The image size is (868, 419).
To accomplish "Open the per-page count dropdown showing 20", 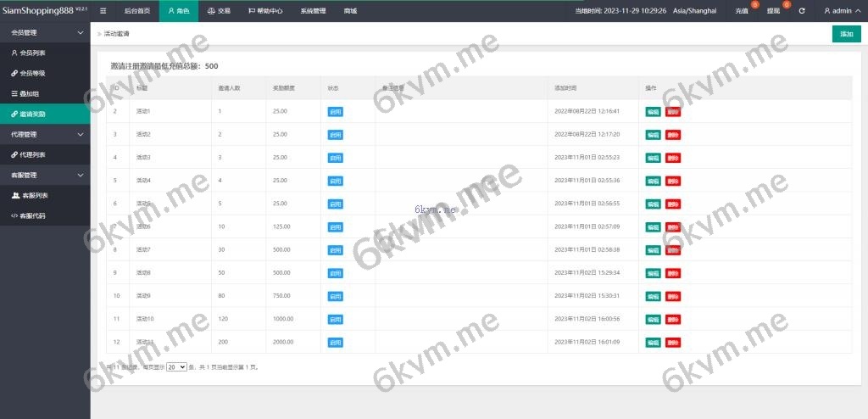I will pos(176,367).
